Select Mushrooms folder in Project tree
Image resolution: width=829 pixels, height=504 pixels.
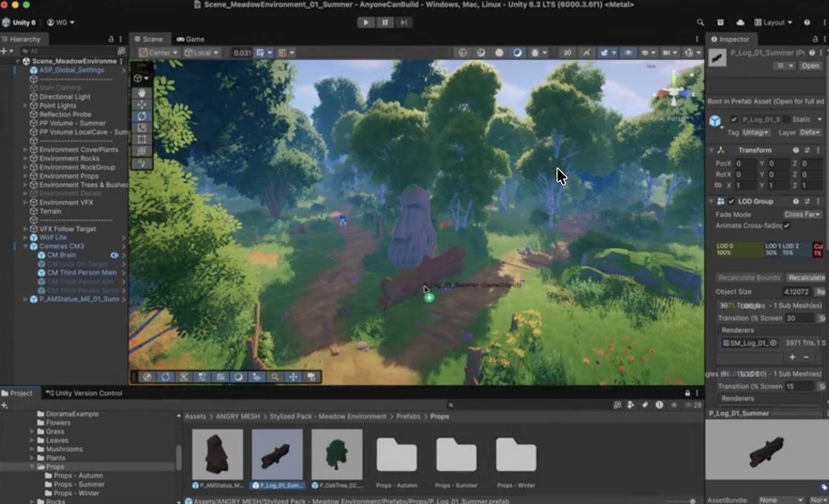[64, 449]
